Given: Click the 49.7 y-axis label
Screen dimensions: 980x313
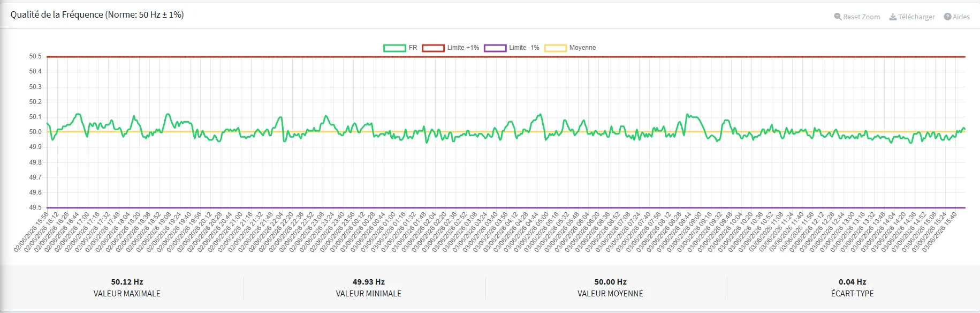Looking at the screenshot, I should point(35,177).
